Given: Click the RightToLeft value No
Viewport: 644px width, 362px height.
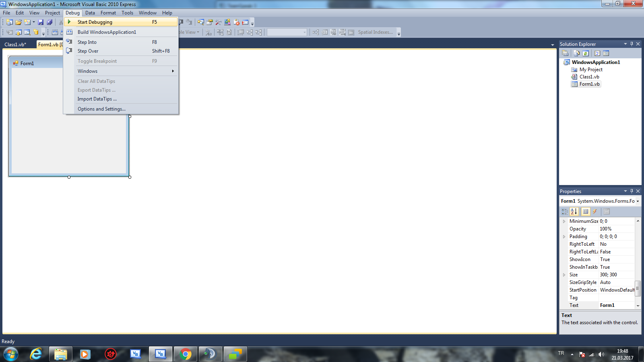Looking at the screenshot, I should pyautogui.click(x=617, y=244).
